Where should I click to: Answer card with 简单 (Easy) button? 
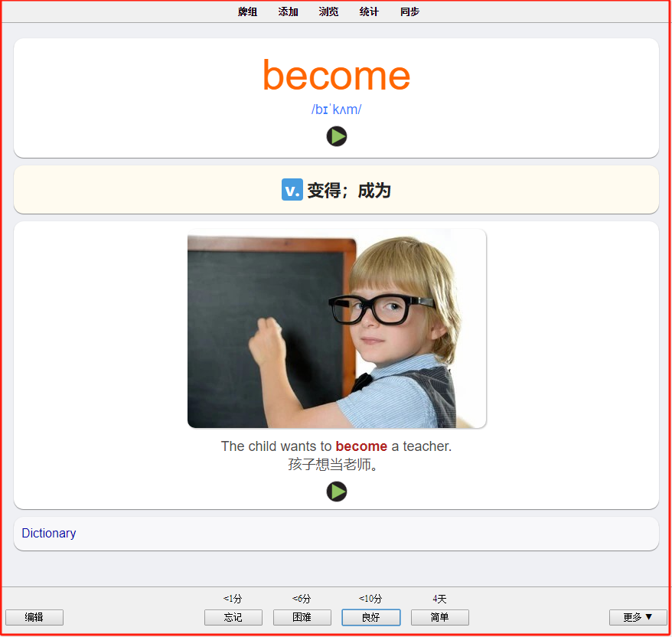coord(440,617)
